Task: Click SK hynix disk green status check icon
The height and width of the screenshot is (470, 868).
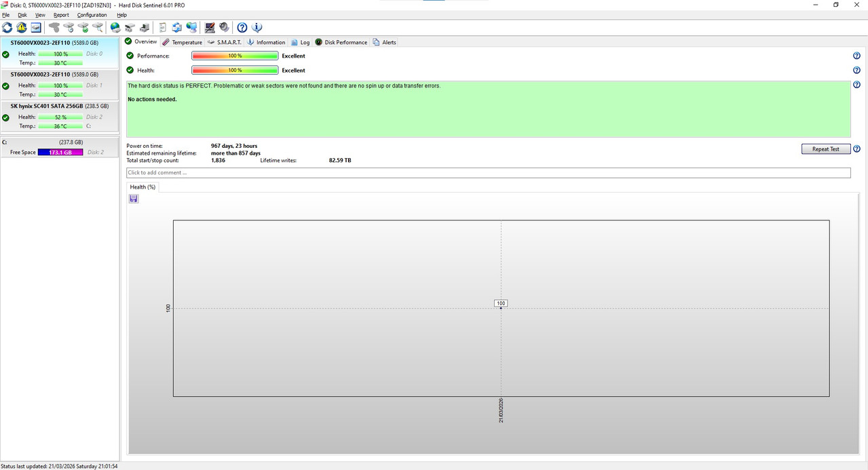Action: coord(5,117)
